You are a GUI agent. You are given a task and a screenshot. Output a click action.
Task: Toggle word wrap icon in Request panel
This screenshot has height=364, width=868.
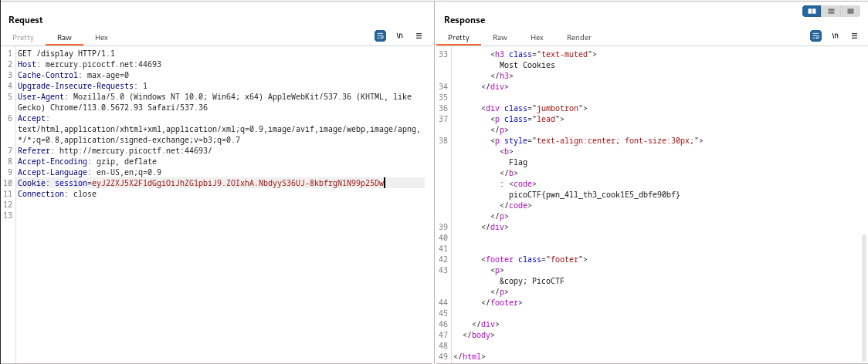380,35
